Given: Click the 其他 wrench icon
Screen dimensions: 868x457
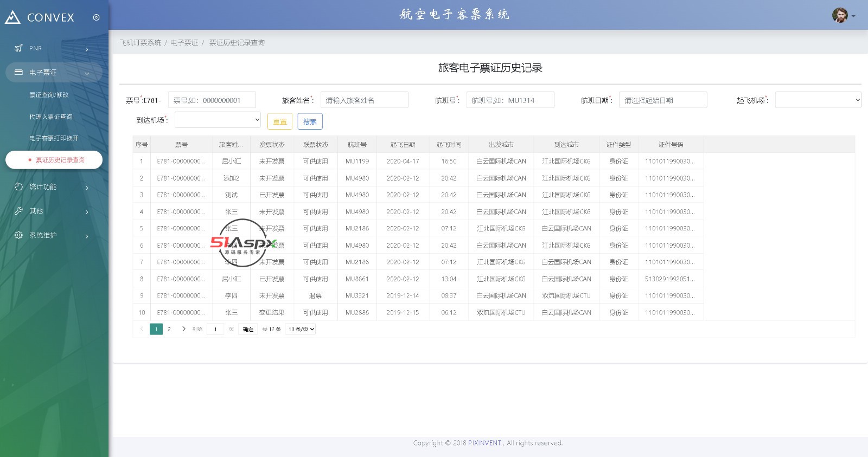Looking at the screenshot, I should tap(18, 211).
